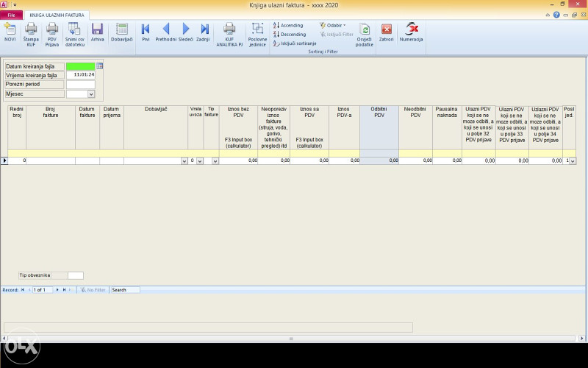Click the green Datum kreiranja fajla field

[81, 66]
